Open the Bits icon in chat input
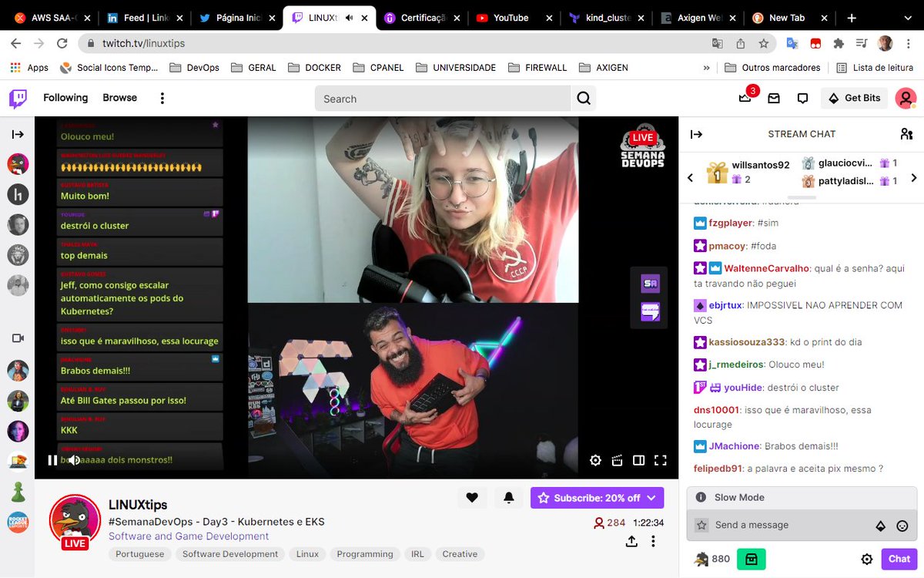The width and height of the screenshot is (924, 578). [x=881, y=526]
